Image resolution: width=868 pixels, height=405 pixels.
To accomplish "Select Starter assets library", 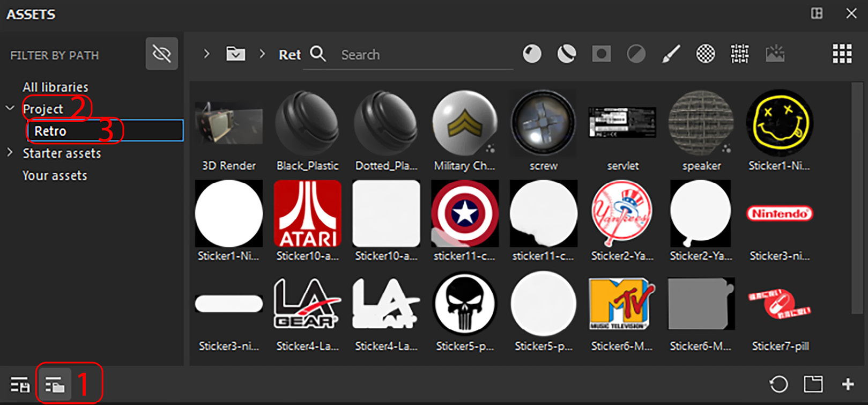I will (x=62, y=153).
